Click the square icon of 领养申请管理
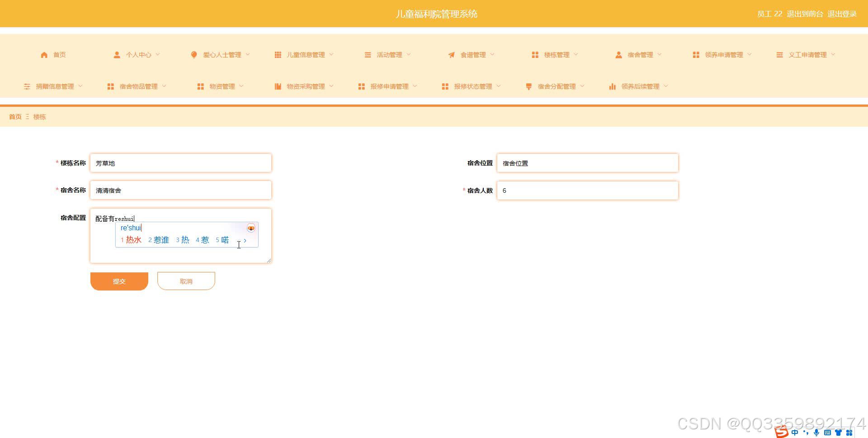The height and width of the screenshot is (438, 868). click(x=696, y=55)
